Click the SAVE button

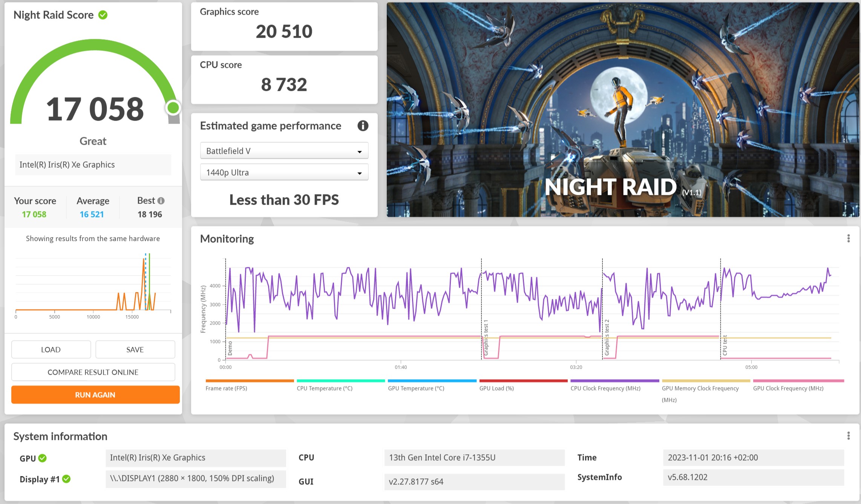pos(135,349)
